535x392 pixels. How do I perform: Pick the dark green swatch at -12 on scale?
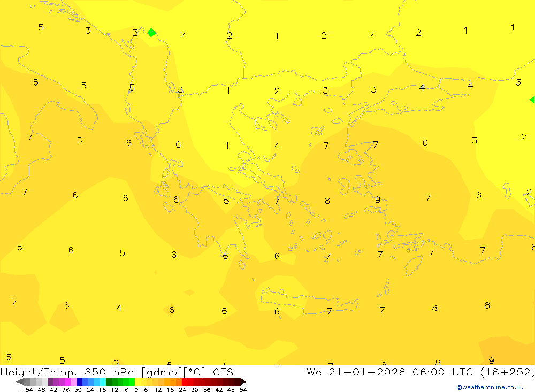pyautogui.click(x=109, y=382)
